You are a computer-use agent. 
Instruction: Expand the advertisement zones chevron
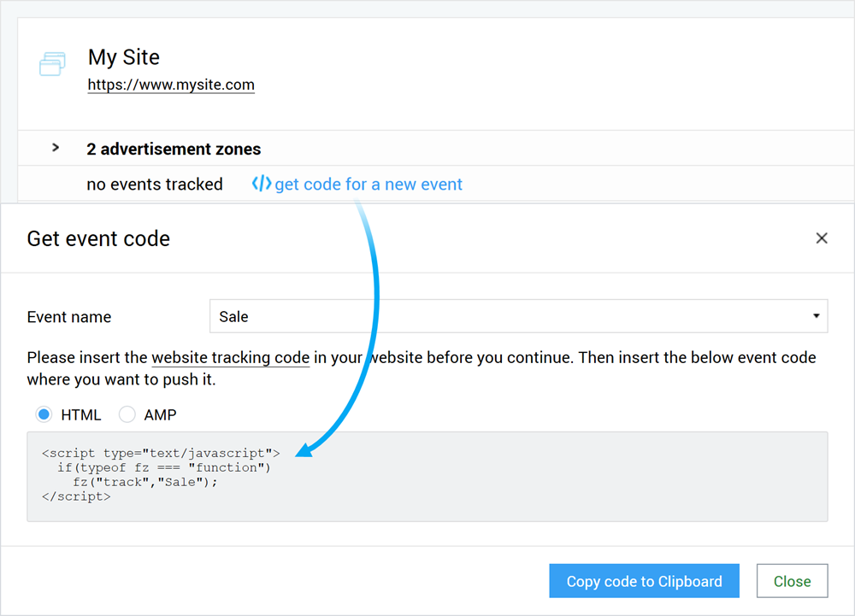(x=56, y=148)
